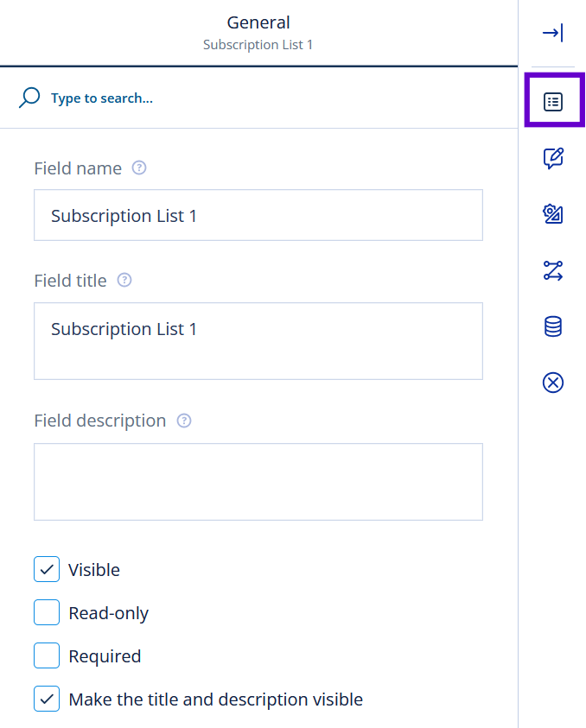
Task: Click the Field title text area
Action: click(258, 341)
